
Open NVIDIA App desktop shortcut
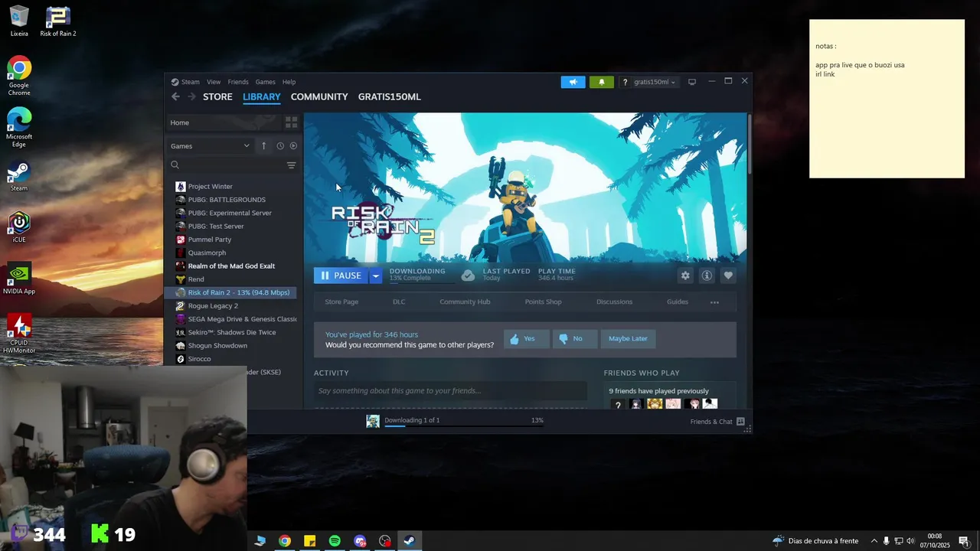(x=19, y=279)
